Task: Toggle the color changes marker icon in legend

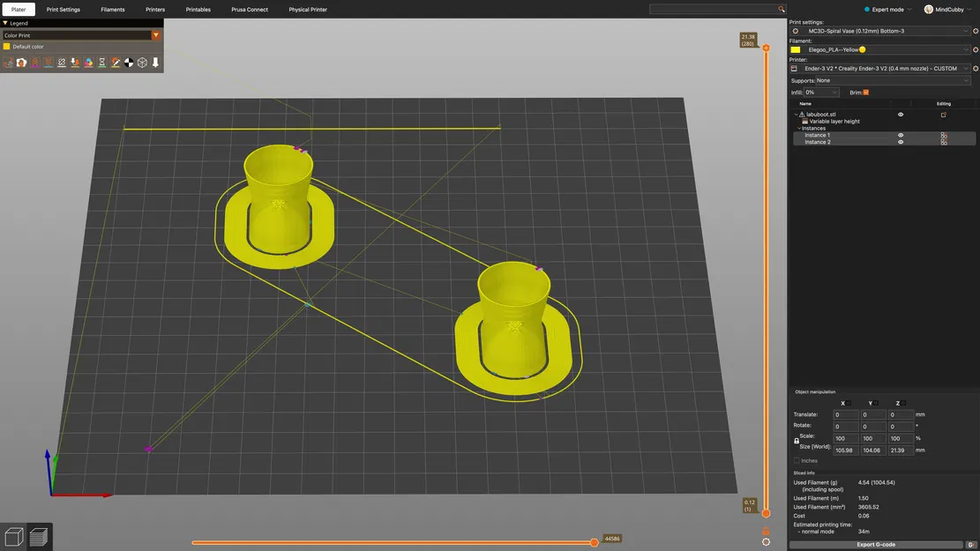Action: click(x=89, y=63)
